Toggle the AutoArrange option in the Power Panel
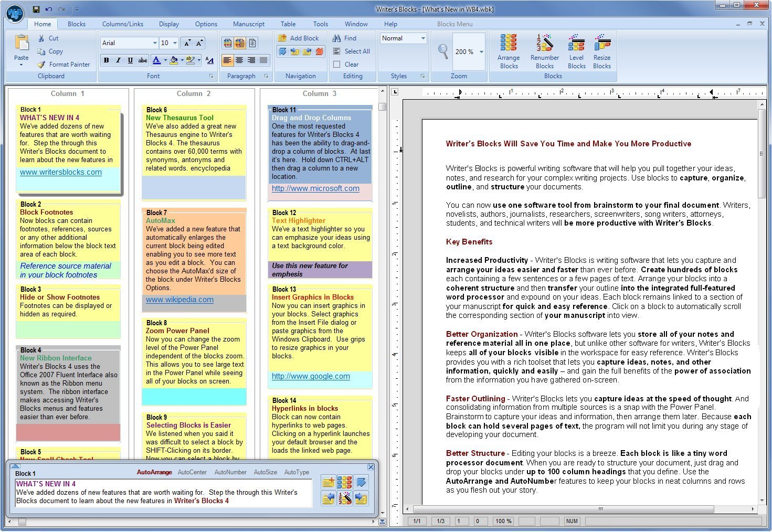 click(154, 472)
